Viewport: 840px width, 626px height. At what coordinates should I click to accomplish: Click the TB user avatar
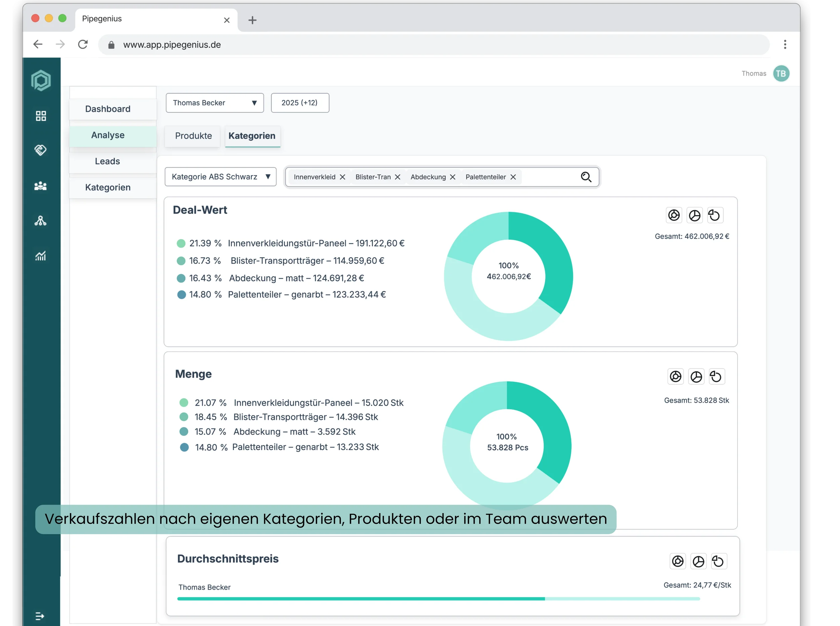coord(781,74)
